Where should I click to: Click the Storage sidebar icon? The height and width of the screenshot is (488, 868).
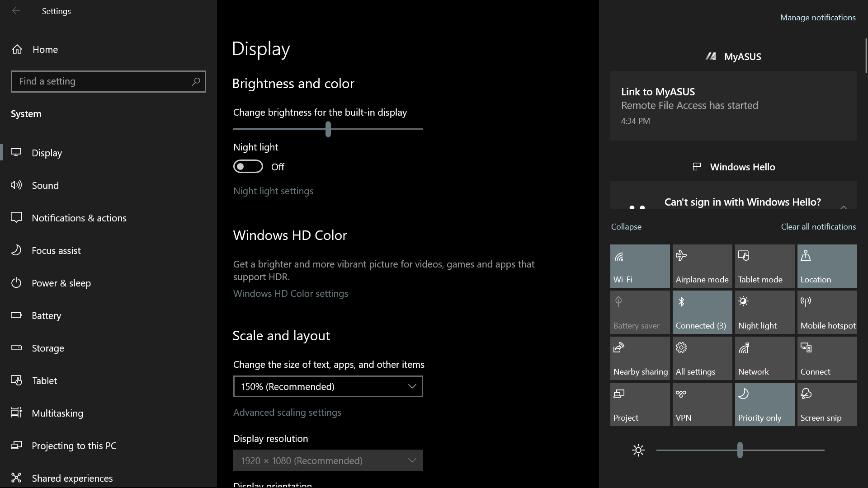(x=16, y=347)
